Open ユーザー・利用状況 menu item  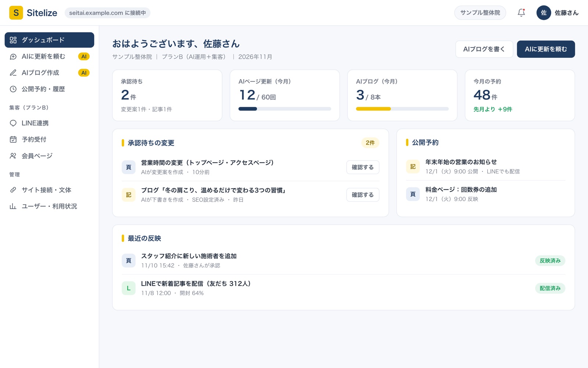(49, 206)
